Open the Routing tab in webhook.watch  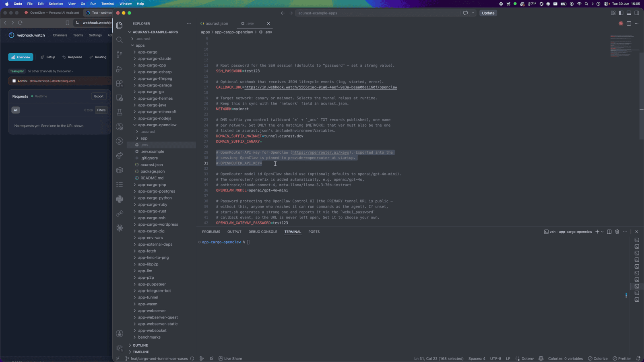click(98, 57)
